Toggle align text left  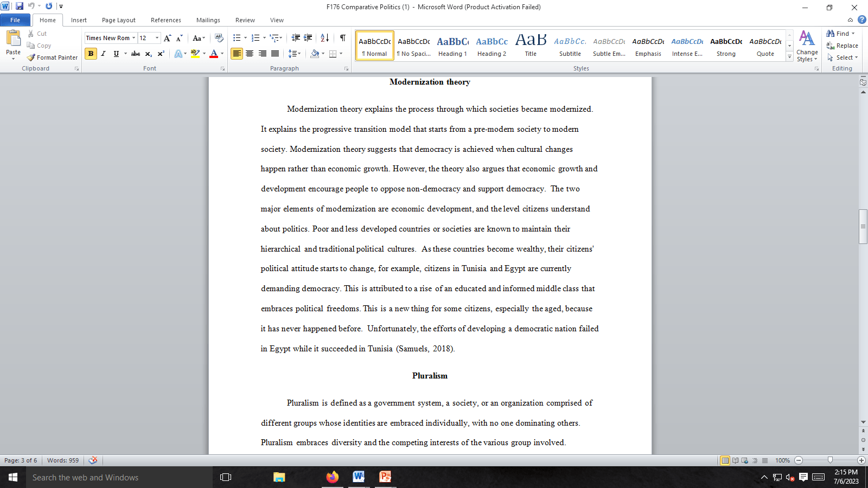[237, 54]
